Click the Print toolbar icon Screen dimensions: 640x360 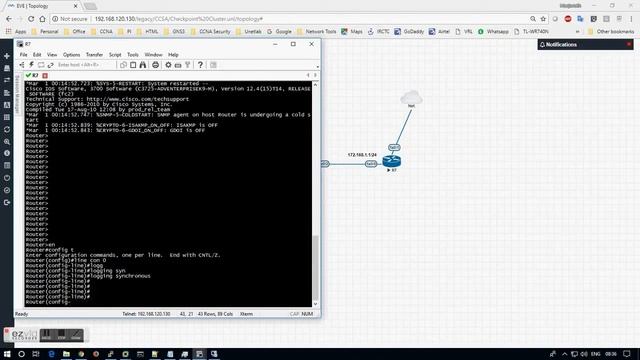tap(156, 65)
